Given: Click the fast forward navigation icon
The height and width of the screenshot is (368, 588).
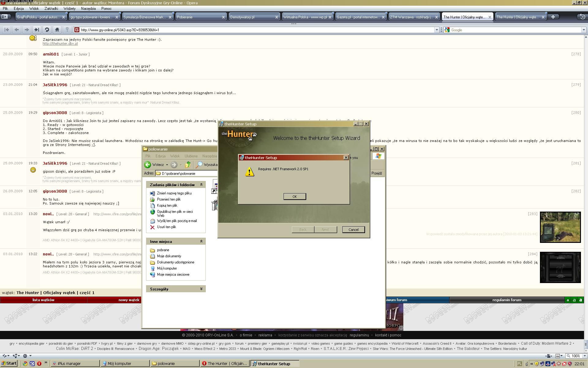Looking at the screenshot, I should tap(37, 30).
